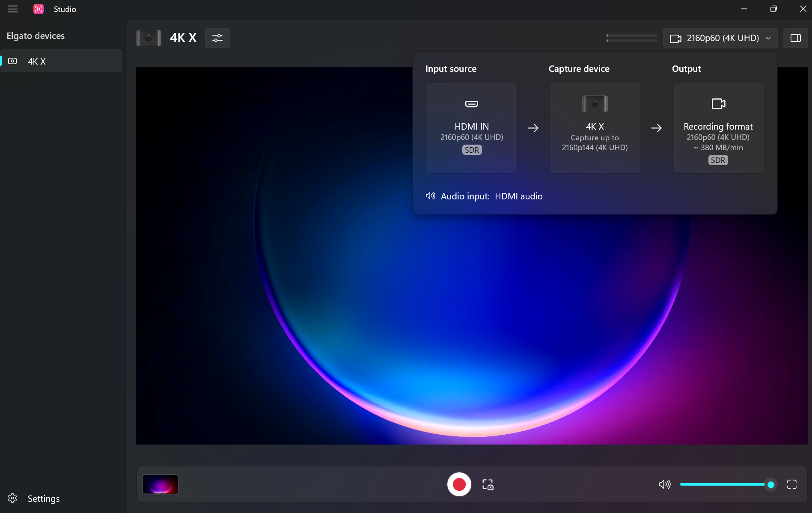Select the 4K X device in sidebar

coord(61,61)
